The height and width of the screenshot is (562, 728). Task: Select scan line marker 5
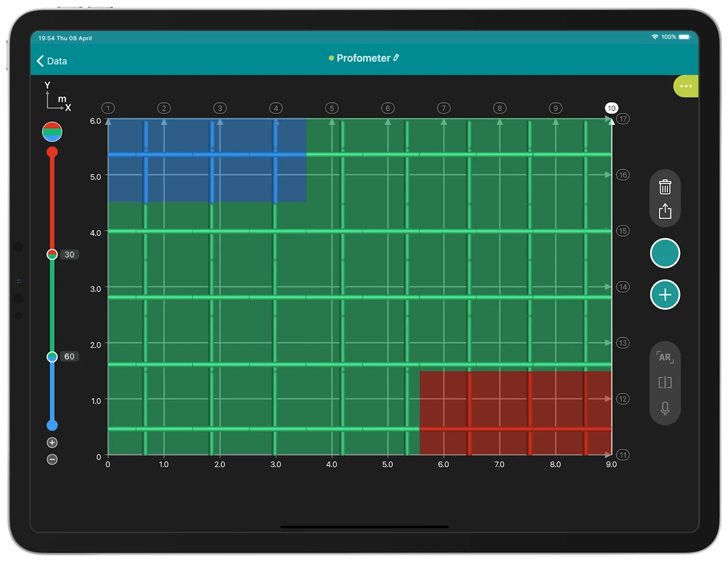332,108
